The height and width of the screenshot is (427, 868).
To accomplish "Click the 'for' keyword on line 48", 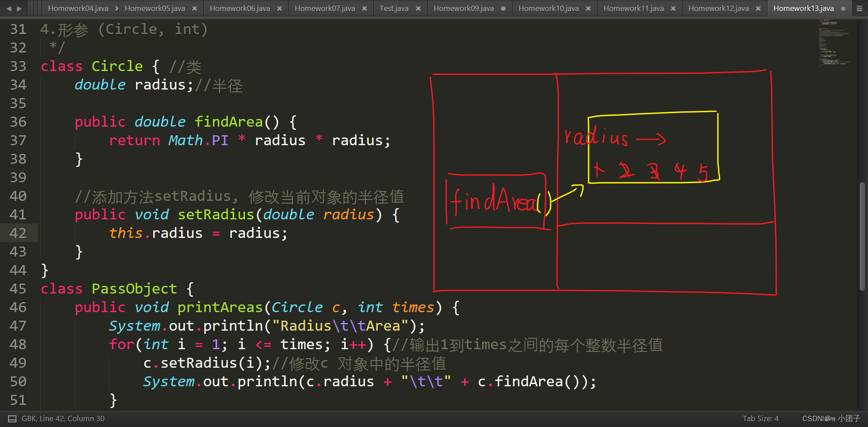I will [122, 344].
